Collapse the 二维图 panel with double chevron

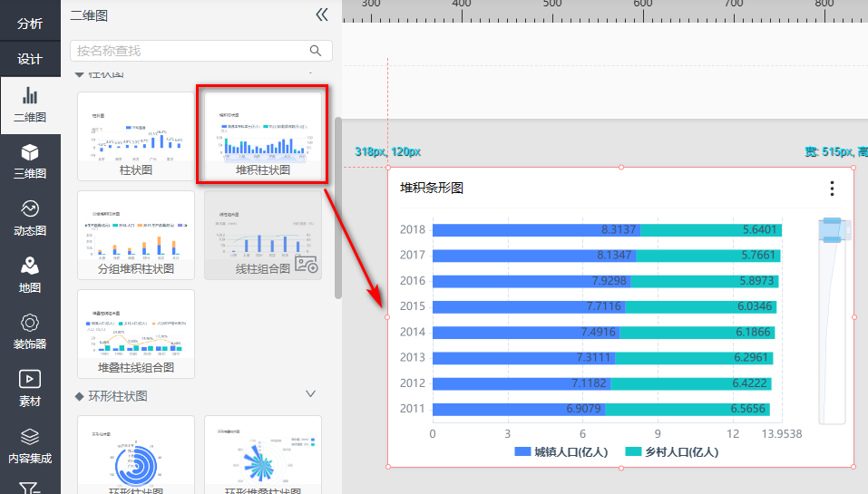point(321,15)
